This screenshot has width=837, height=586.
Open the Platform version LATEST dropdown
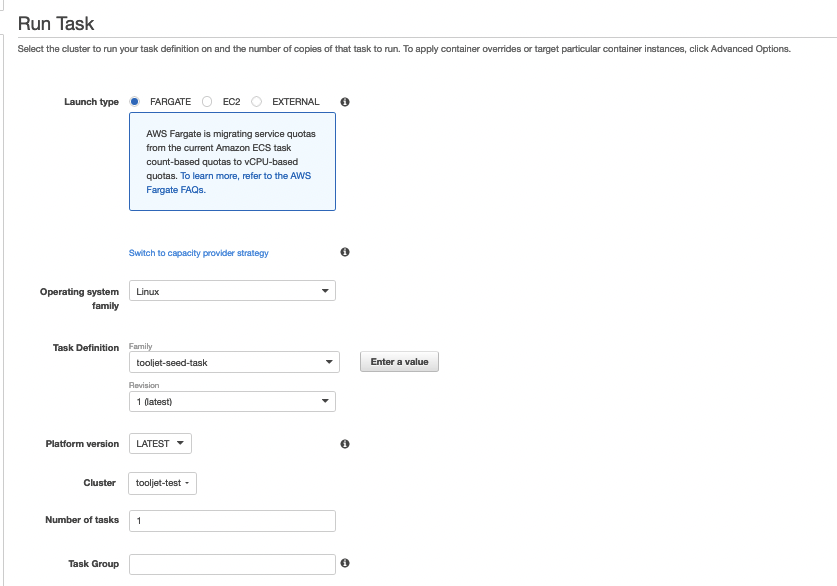[160, 444]
